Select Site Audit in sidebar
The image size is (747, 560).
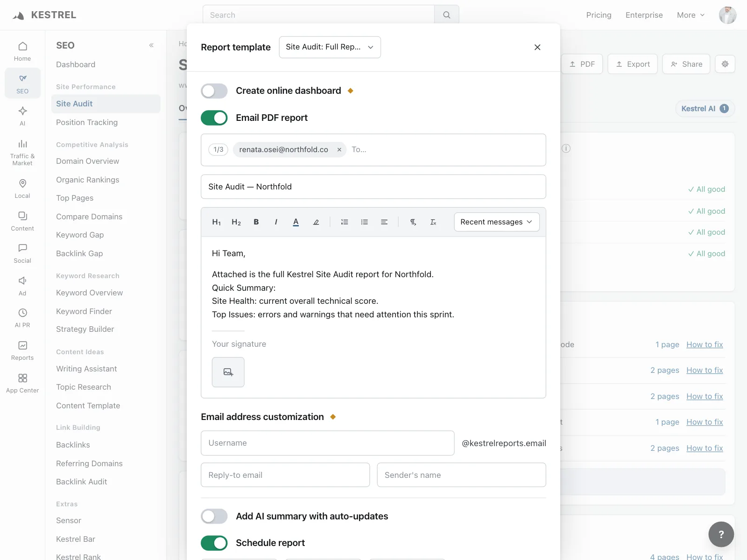coord(106,104)
